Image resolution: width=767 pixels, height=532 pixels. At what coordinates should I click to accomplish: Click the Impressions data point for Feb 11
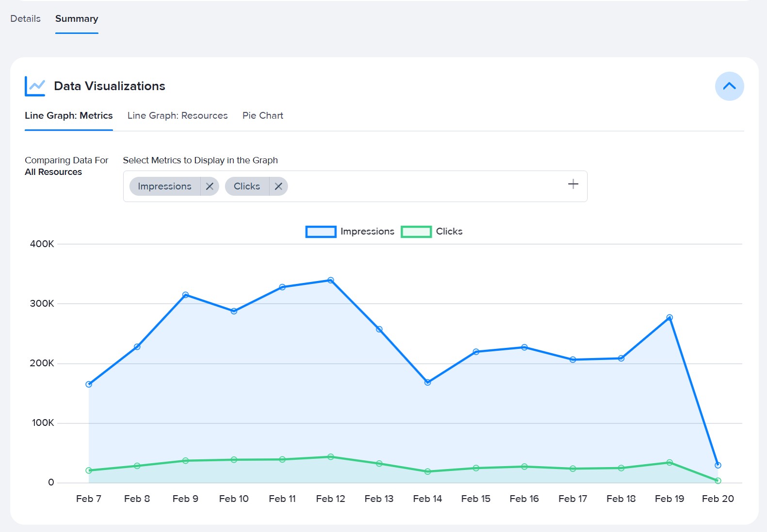pyautogui.click(x=282, y=287)
